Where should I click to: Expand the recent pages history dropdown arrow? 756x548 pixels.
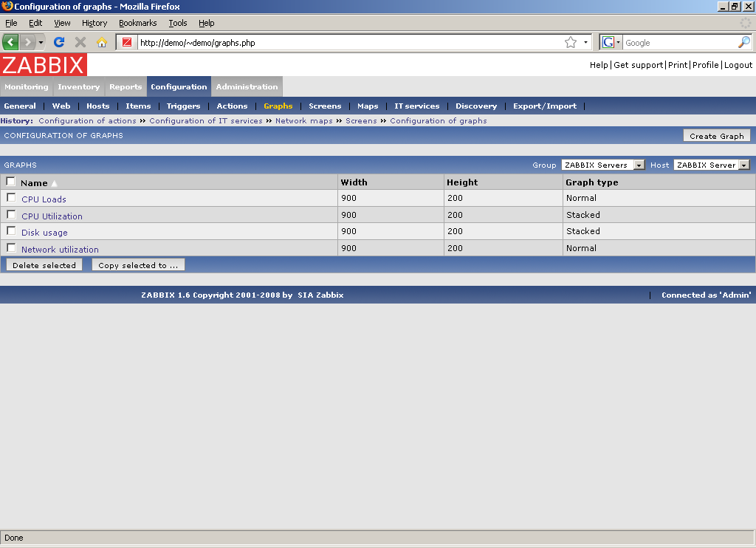coord(41,42)
